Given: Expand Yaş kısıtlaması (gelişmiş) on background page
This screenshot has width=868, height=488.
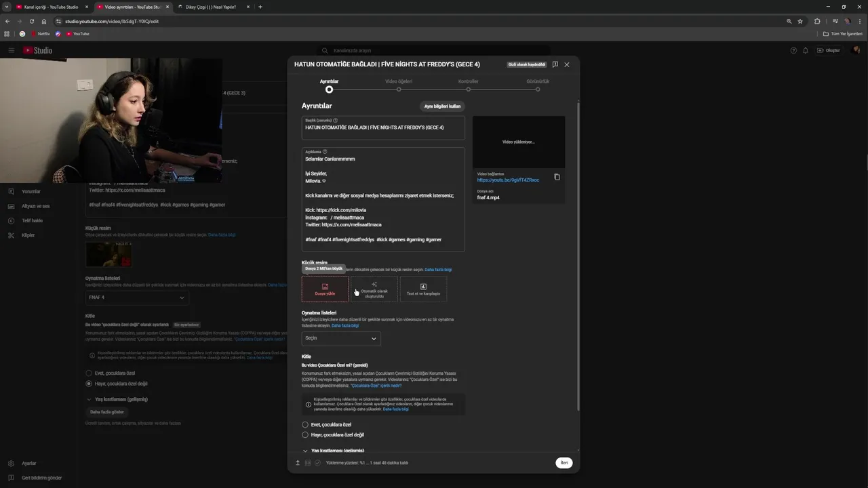Looking at the screenshot, I should pyautogui.click(x=117, y=399).
